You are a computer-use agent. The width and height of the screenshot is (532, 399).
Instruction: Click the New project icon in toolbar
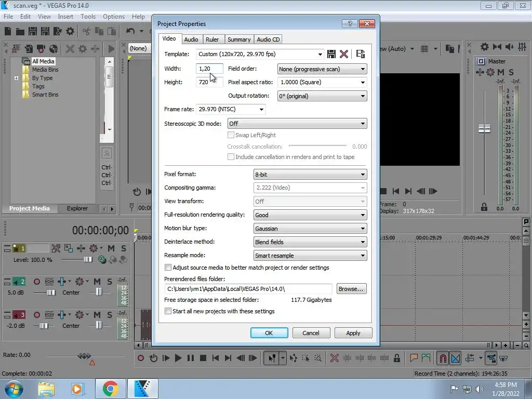(x=8, y=31)
